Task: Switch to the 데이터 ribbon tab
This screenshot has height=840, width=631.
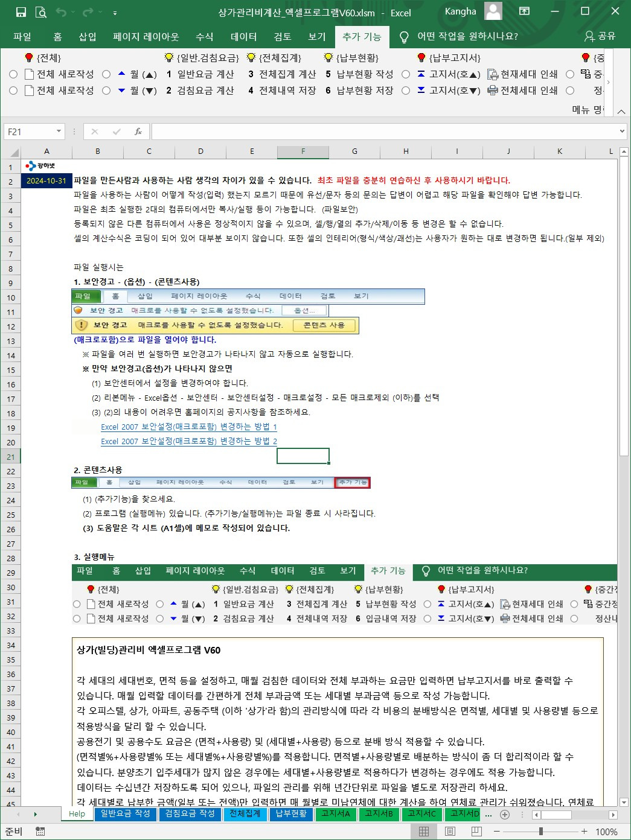Action: [244, 37]
